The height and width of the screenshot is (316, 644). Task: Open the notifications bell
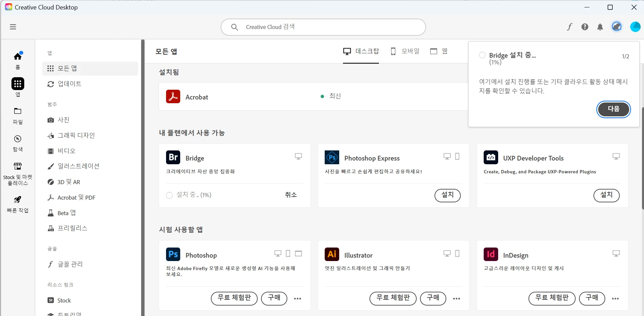[600, 27]
